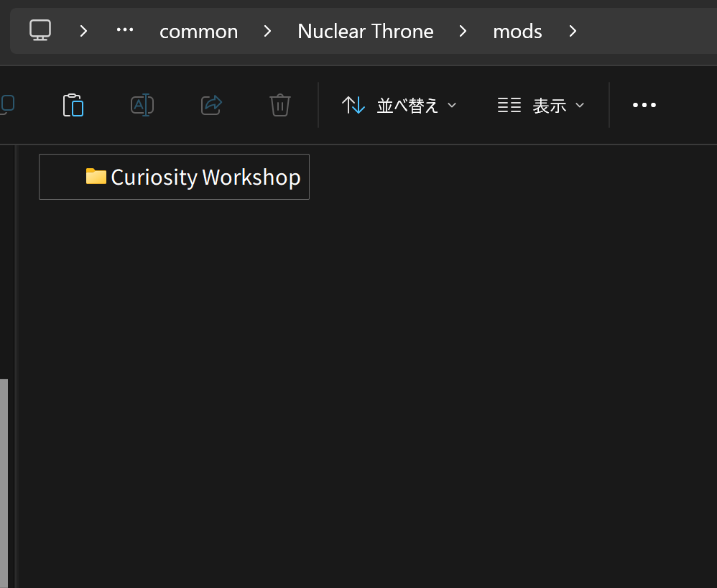Click the Delete trash can icon
The image size is (717, 588).
pyautogui.click(x=279, y=105)
